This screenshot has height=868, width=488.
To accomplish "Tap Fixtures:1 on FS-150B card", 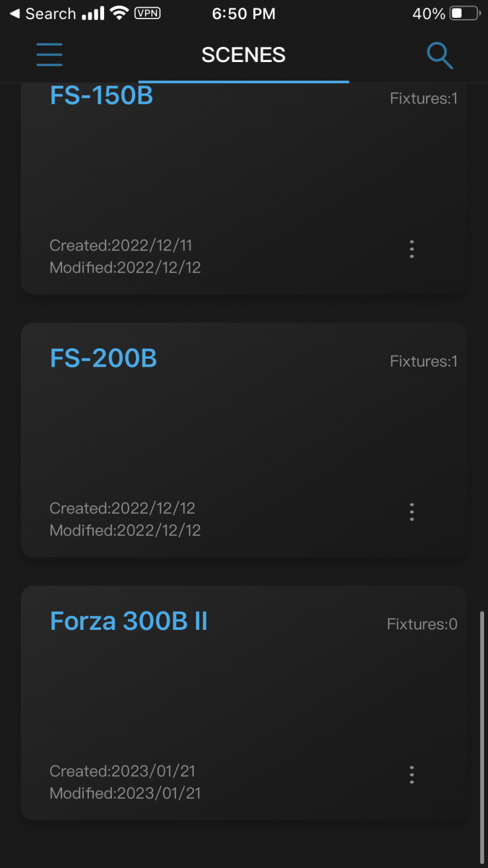I will [423, 99].
